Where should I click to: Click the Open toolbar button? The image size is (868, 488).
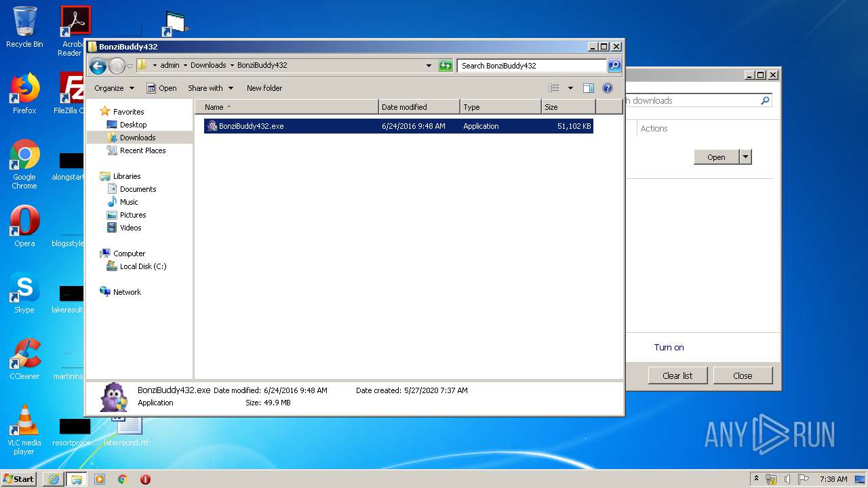tap(161, 88)
